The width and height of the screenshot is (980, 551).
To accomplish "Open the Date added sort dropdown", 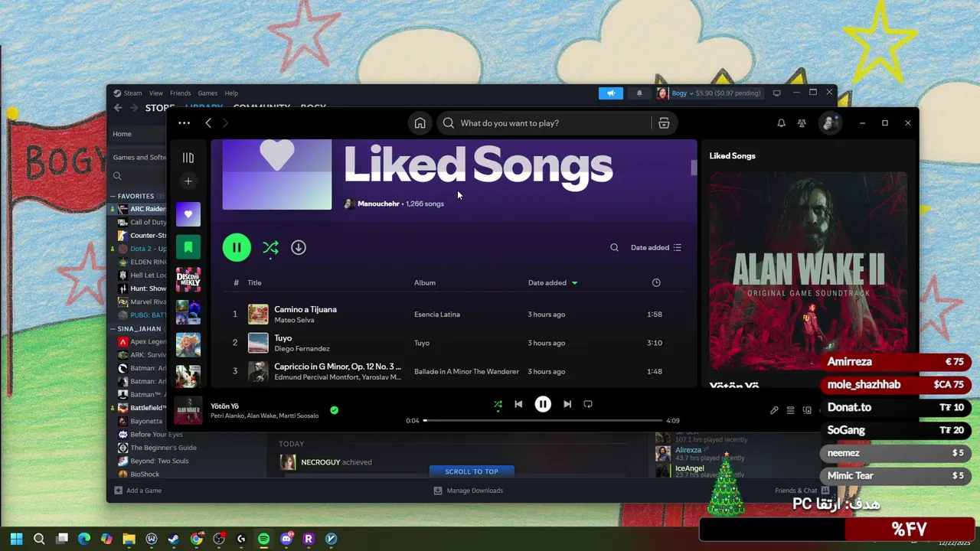I will (656, 248).
